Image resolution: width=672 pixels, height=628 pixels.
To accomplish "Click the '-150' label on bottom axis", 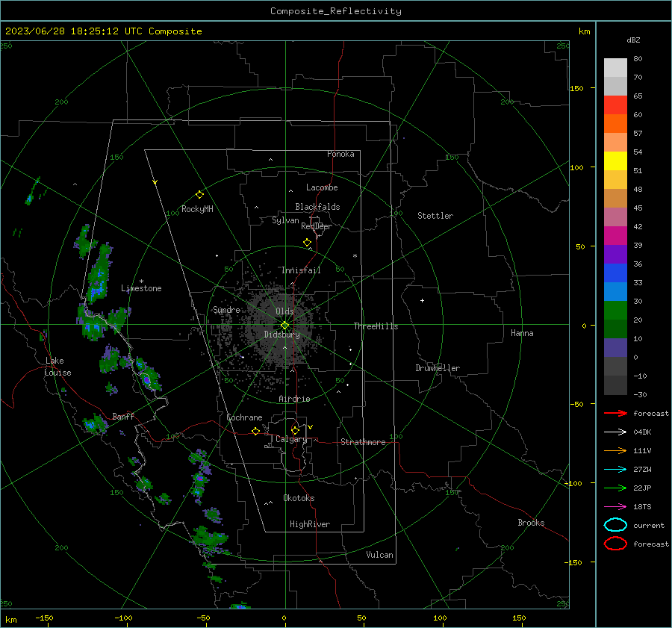I will click(x=44, y=618).
